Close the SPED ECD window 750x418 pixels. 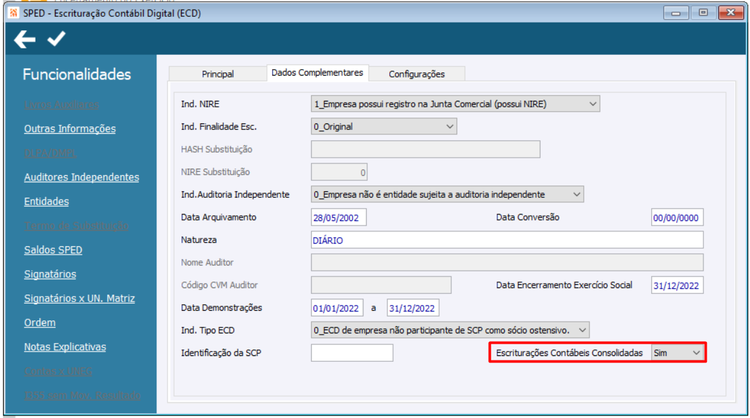pyautogui.click(x=730, y=13)
